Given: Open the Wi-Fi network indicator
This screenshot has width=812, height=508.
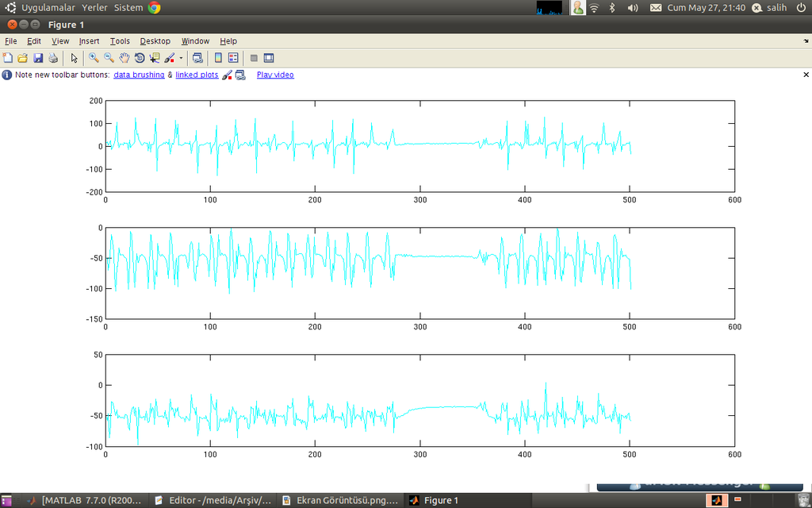Looking at the screenshot, I should coord(594,8).
